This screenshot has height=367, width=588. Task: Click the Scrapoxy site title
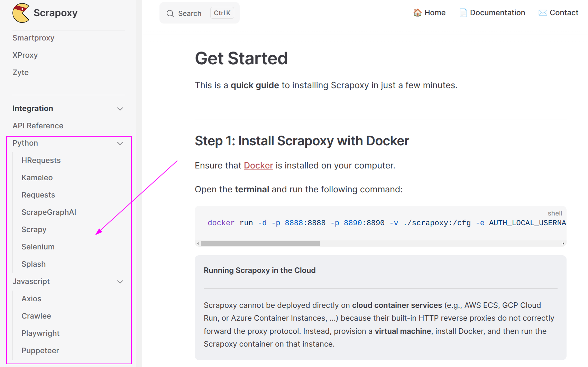pos(55,13)
